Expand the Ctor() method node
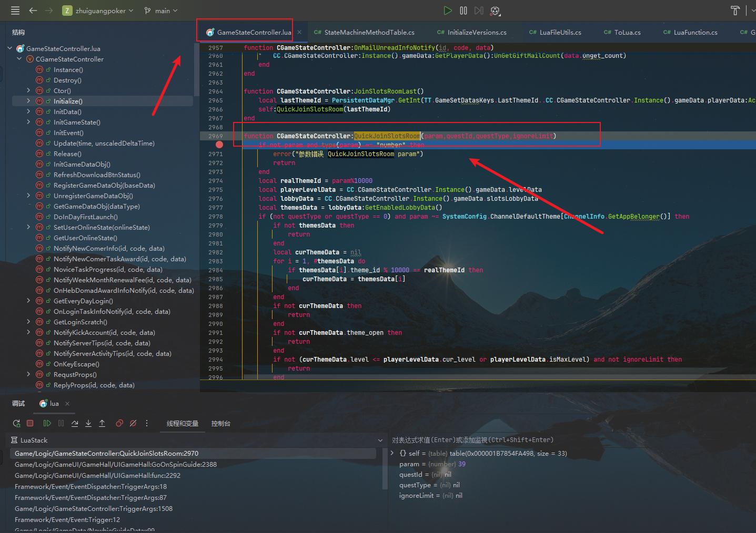The width and height of the screenshot is (756, 533). (x=28, y=90)
